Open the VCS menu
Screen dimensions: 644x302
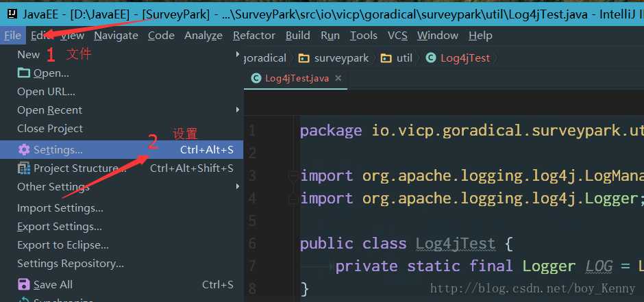pos(397,36)
